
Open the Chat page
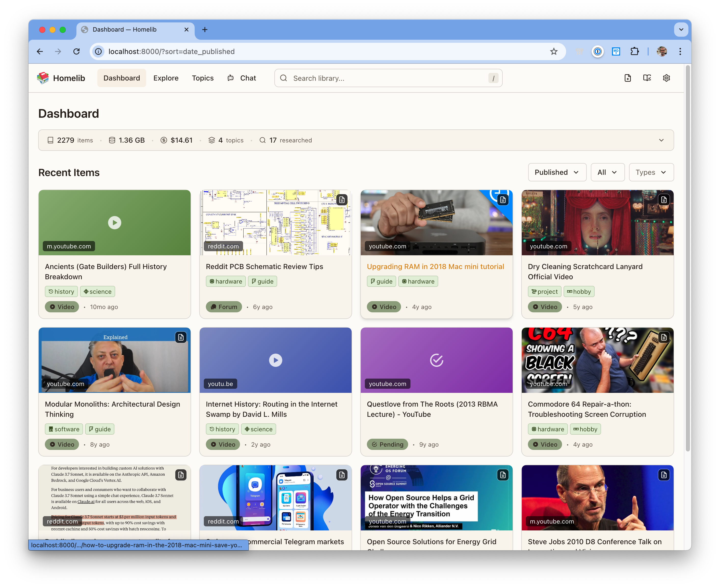point(242,78)
